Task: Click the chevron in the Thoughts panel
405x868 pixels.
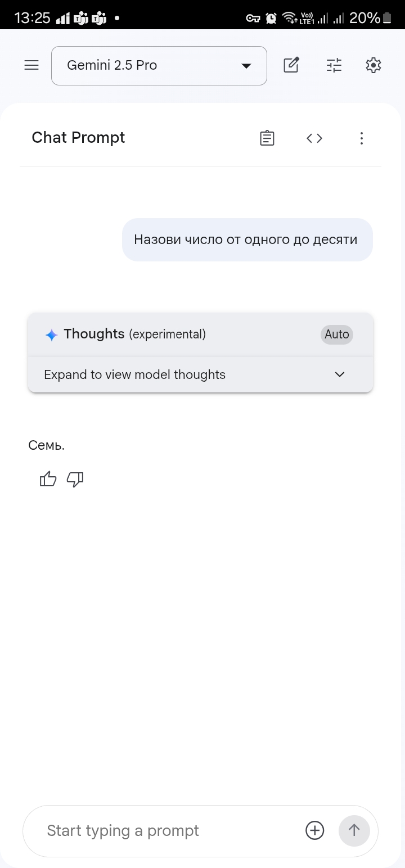Action: [x=340, y=374]
